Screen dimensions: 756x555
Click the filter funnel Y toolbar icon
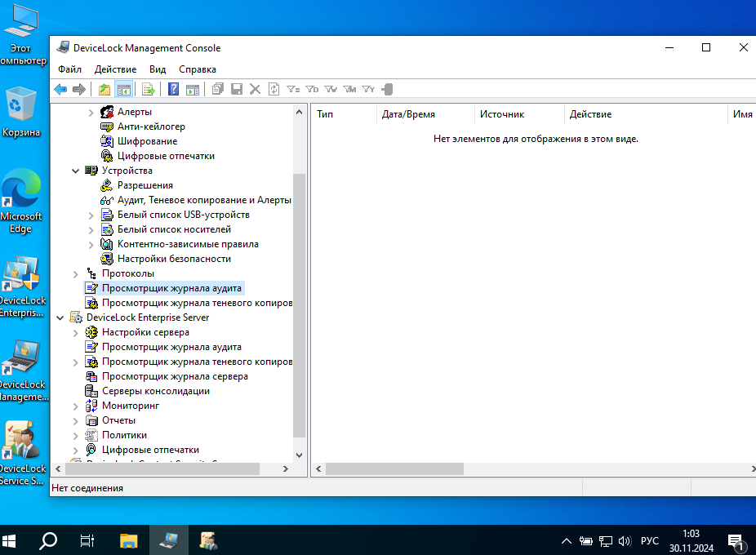[368, 89]
